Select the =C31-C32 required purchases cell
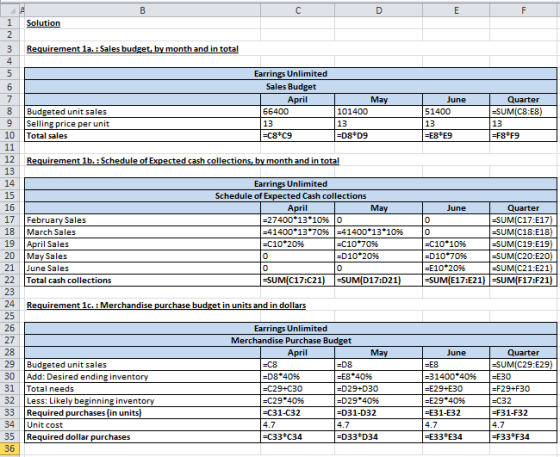 click(x=298, y=413)
